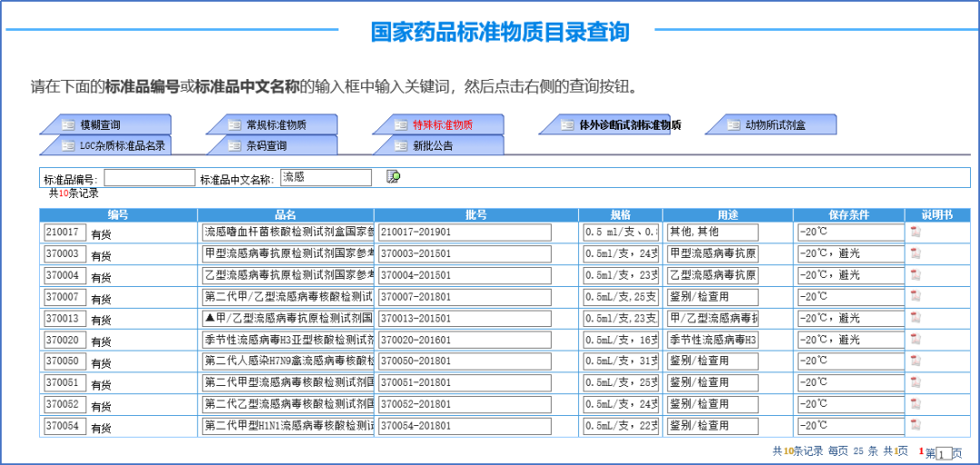Click the 说明书 column header
Screen dimensions: 980x465
pos(937,214)
